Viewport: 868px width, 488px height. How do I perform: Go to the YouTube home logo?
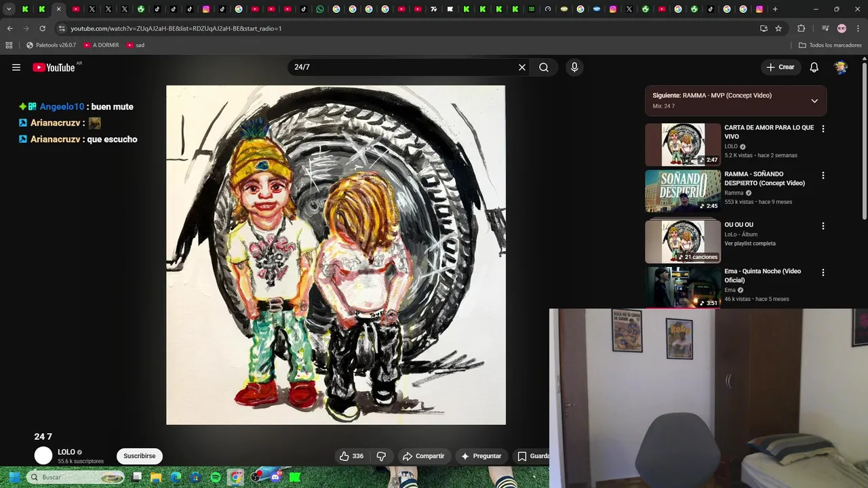coord(54,67)
